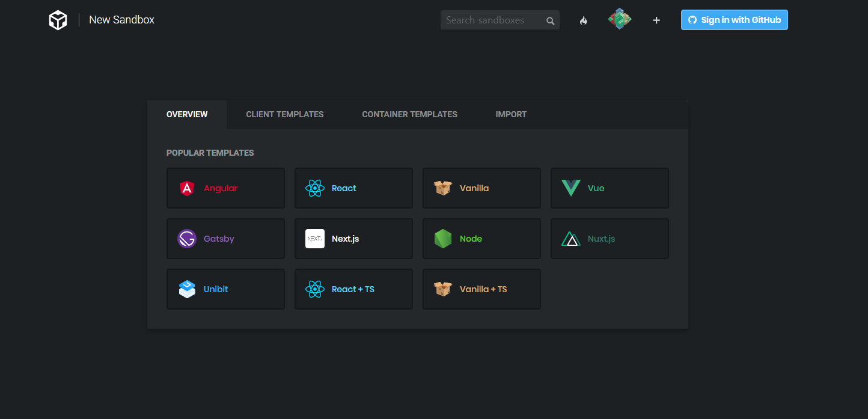Click the CodeSandbox cube logo
Image resolution: width=868 pixels, height=419 pixels.
[x=58, y=20]
